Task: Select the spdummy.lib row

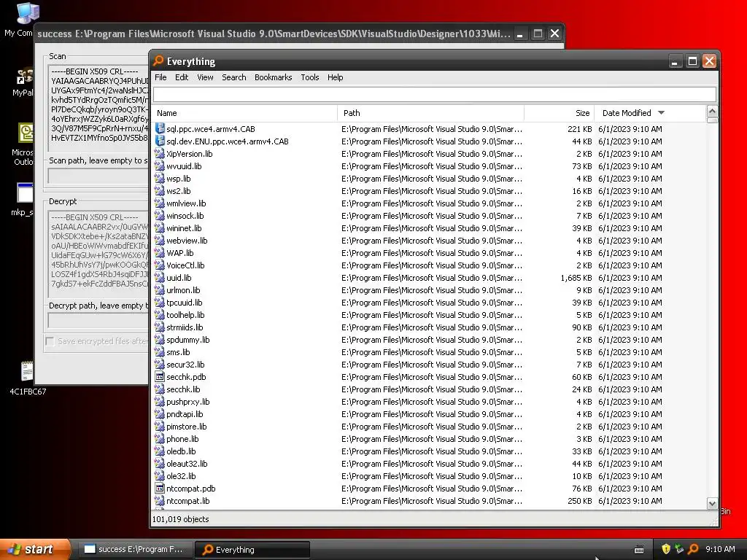Action: click(429, 340)
